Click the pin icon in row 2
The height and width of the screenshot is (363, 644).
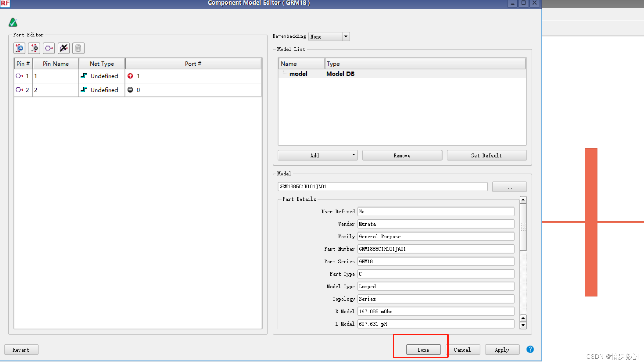click(x=19, y=90)
